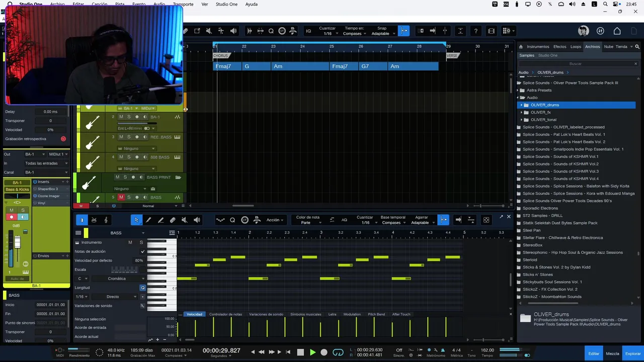Open the Acción dropdown in the editor
Image resolution: width=644 pixels, height=362 pixels.
click(275, 220)
